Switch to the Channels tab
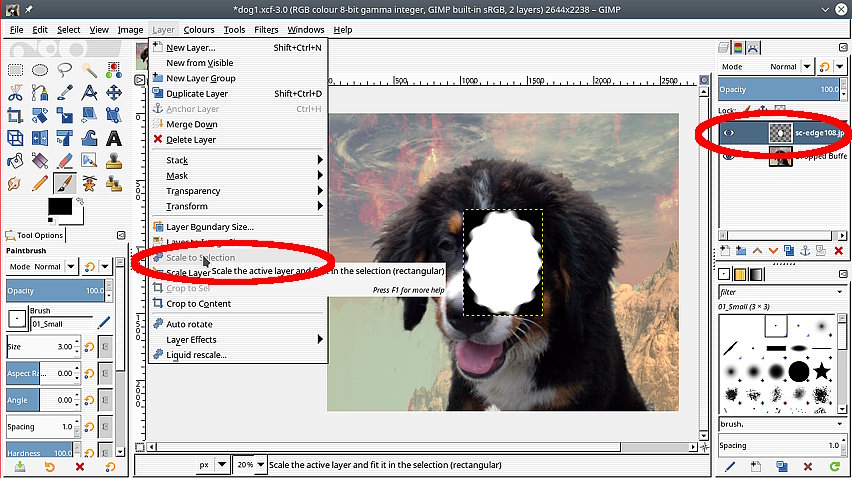The image size is (852, 478). pyautogui.click(x=738, y=48)
